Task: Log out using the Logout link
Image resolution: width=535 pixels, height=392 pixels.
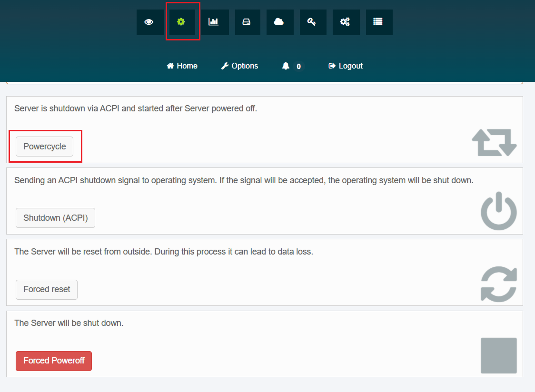Action: coord(346,66)
